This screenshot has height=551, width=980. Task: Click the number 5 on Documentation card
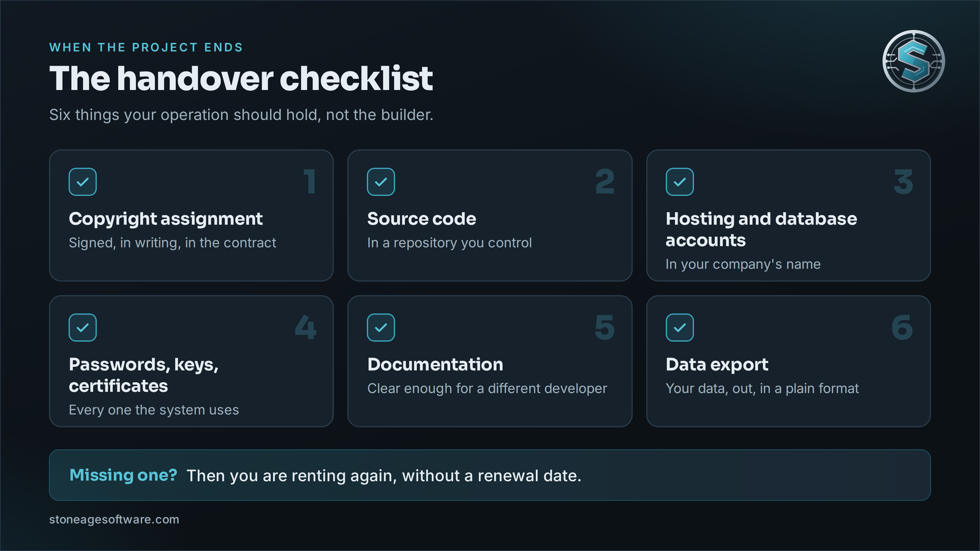pyautogui.click(x=605, y=328)
